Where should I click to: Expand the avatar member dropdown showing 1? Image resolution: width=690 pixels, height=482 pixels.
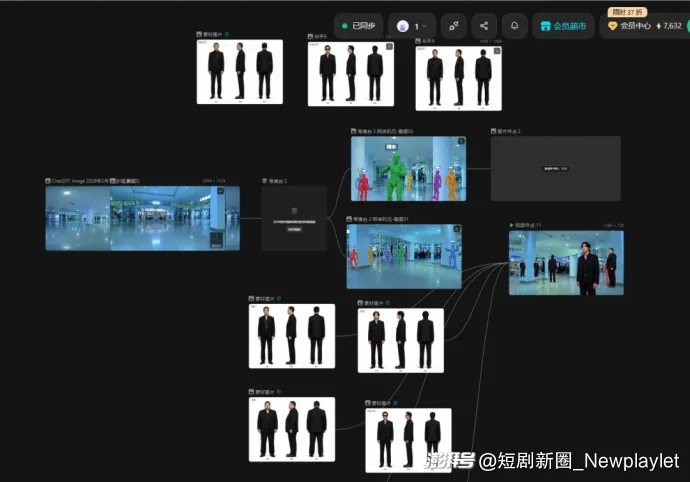click(412, 26)
